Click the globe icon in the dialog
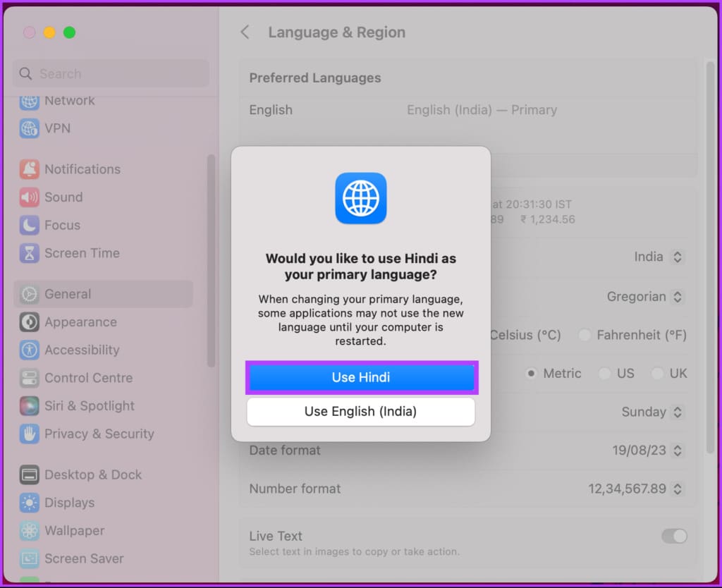 [361, 198]
